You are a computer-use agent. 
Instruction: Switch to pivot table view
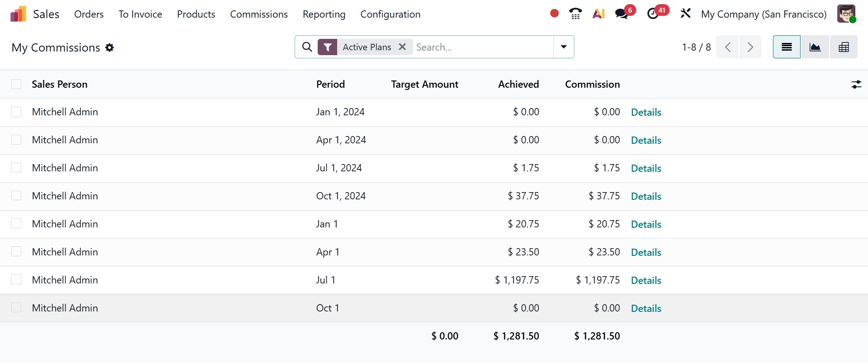844,47
